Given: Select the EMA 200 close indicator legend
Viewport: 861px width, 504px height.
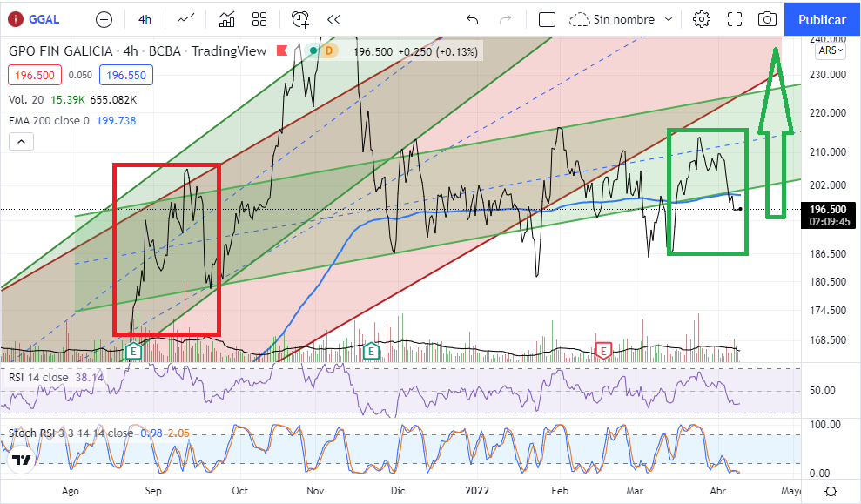Looking at the screenshot, I should click(49, 121).
